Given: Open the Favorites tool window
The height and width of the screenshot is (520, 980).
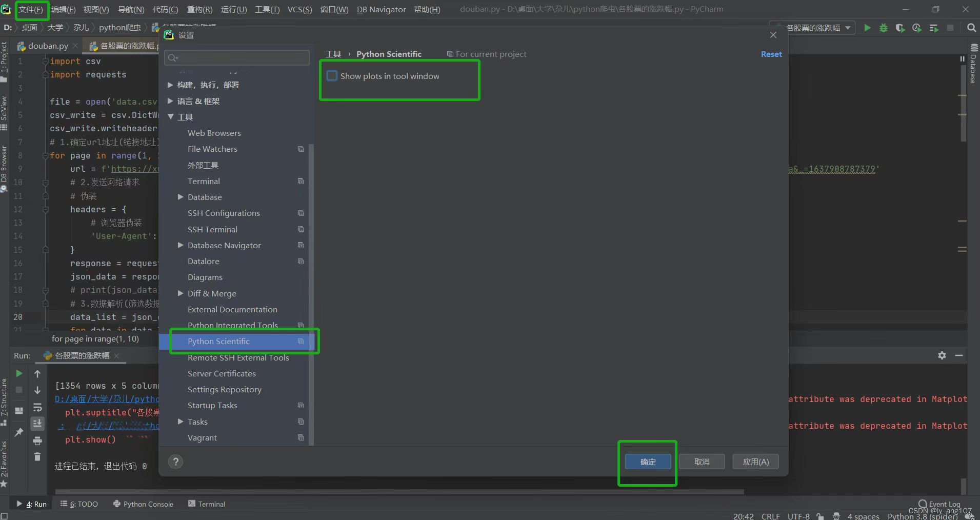Looking at the screenshot, I should tap(4, 463).
